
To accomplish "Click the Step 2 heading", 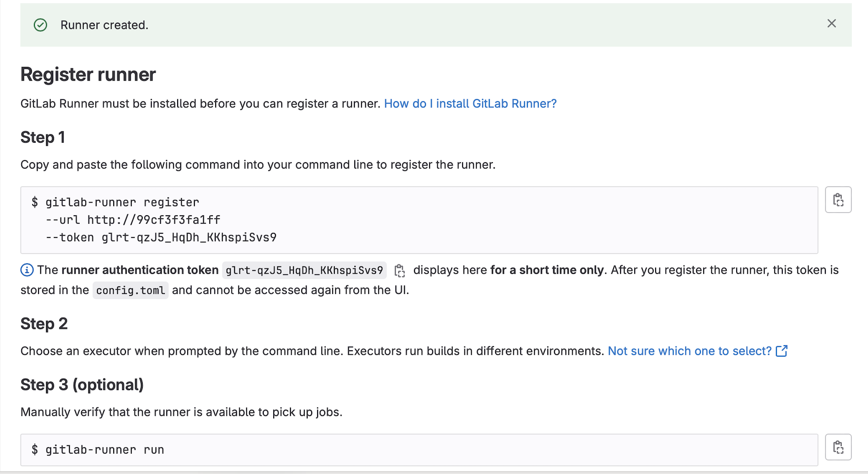I will [44, 324].
